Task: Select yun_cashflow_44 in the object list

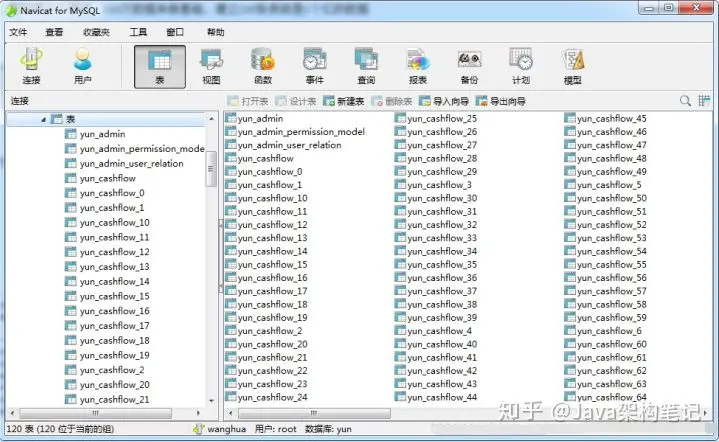Action: (x=442, y=398)
